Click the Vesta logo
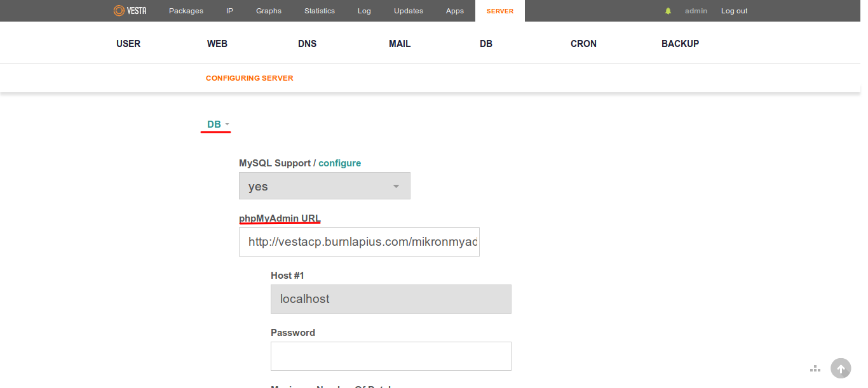This screenshot has height=388, width=868. coord(130,11)
